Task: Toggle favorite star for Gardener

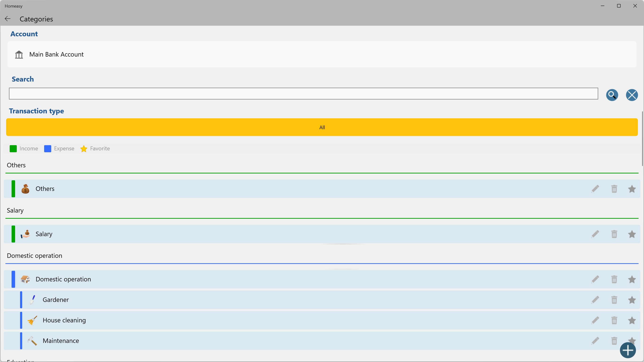Action: tap(632, 300)
